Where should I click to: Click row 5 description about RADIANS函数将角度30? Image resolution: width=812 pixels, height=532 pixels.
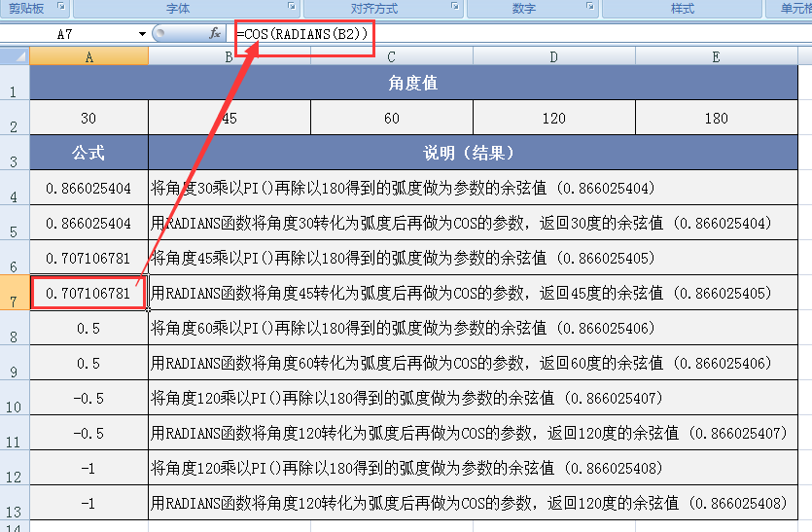pyautogui.click(x=473, y=223)
